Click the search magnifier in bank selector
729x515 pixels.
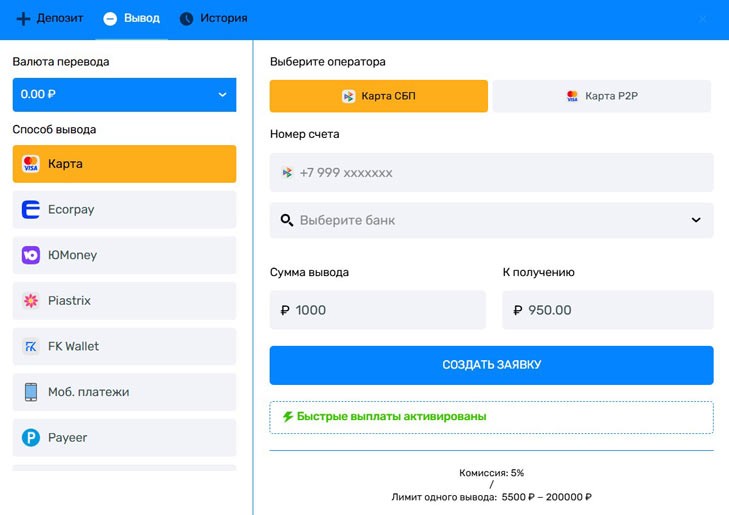[287, 220]
